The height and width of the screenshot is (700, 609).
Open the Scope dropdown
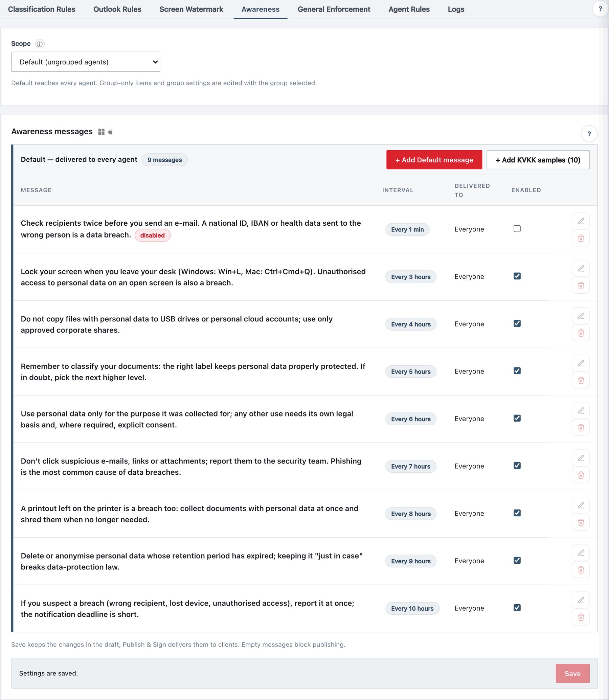click(x=86, y=62)
